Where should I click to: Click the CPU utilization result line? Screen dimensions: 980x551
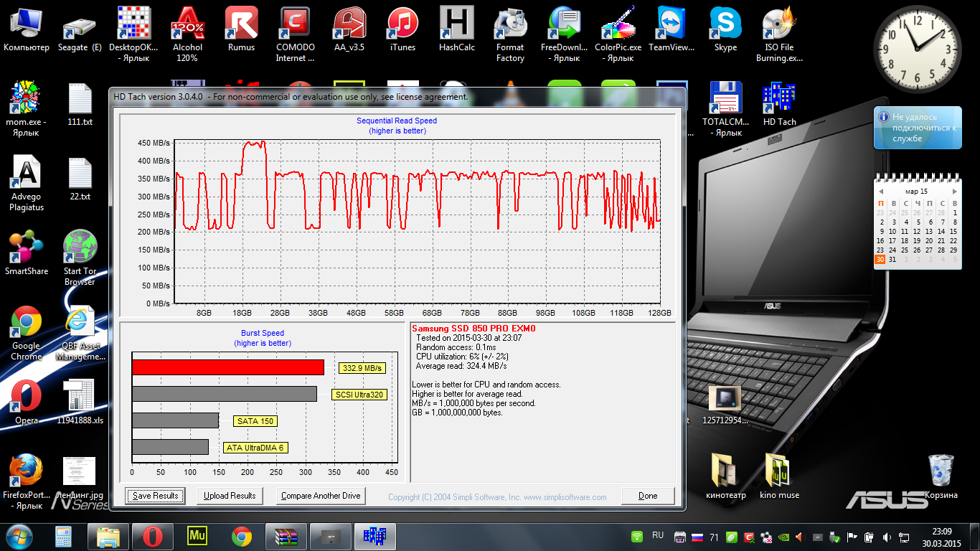tap(463, 357)
